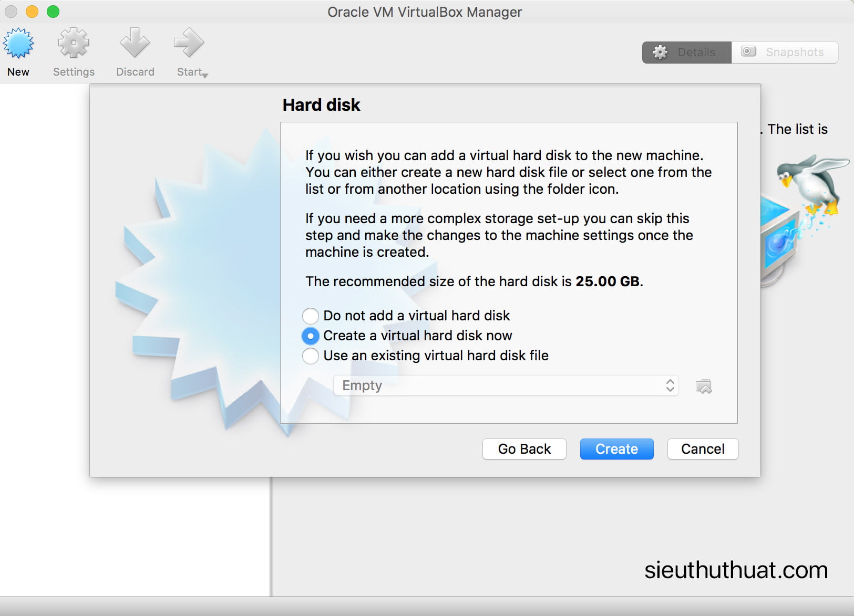This screenshot has height=616, width=854.
Task: Open the Empty hard disk file dropdown
Action: pyautogui.click(x=506, y=385)
